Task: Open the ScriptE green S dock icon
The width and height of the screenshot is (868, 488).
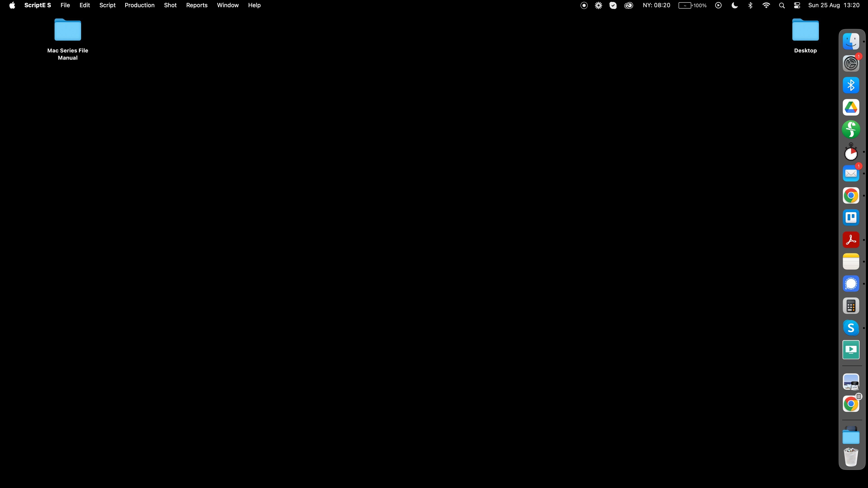Action: coord(851,130)
